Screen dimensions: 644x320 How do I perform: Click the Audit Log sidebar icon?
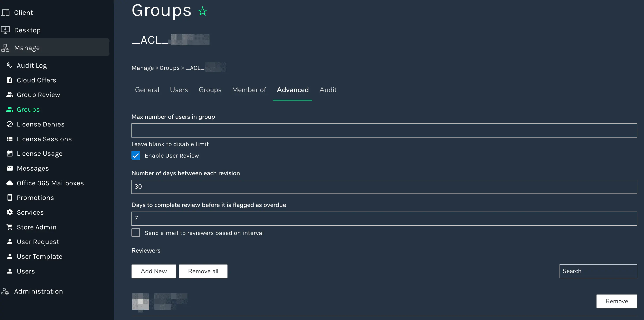tap(9, 65)
